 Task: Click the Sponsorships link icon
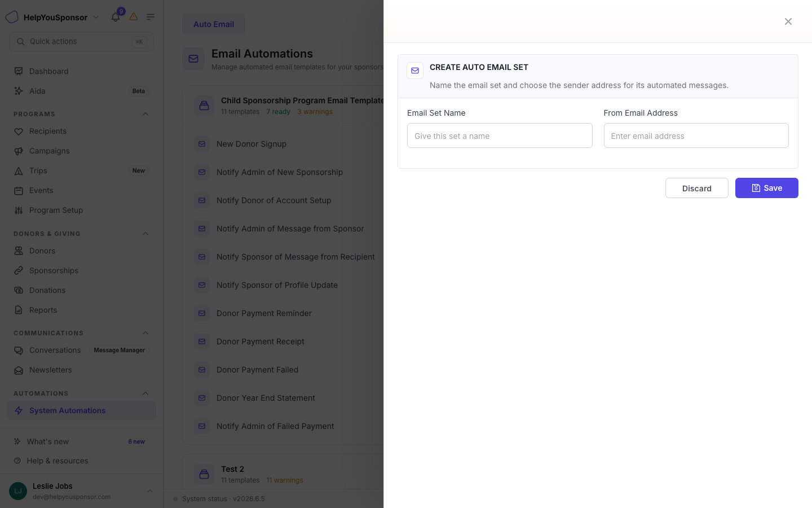(19, 270)
